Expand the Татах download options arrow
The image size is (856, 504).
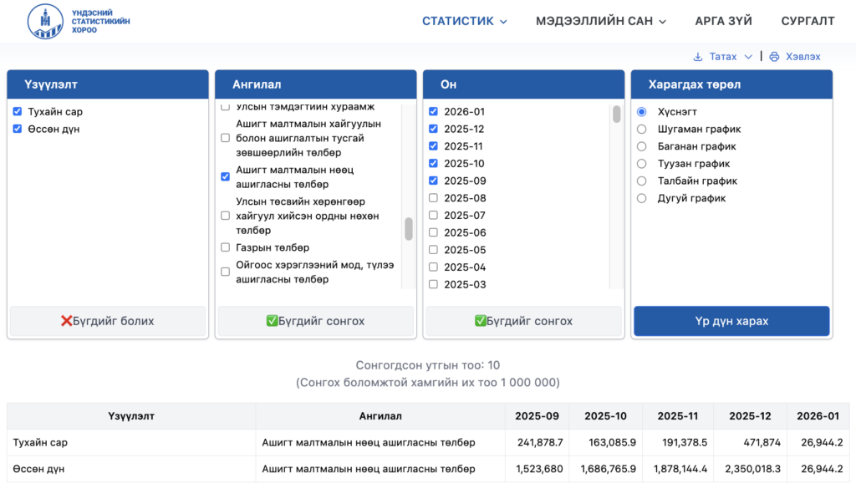(x=748, y=57)
